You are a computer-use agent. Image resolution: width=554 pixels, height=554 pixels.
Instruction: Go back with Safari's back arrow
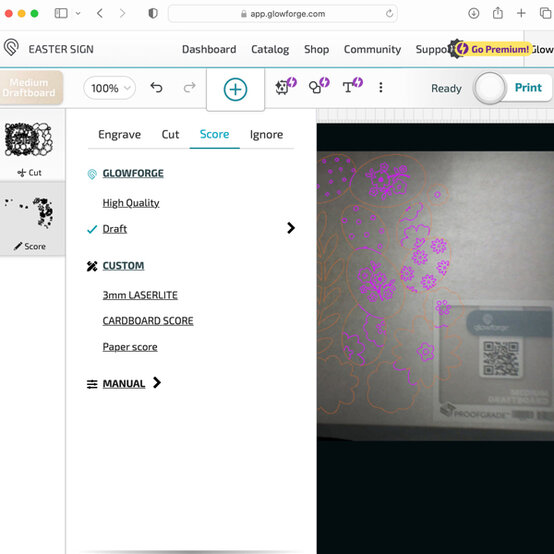coord(100,13)
